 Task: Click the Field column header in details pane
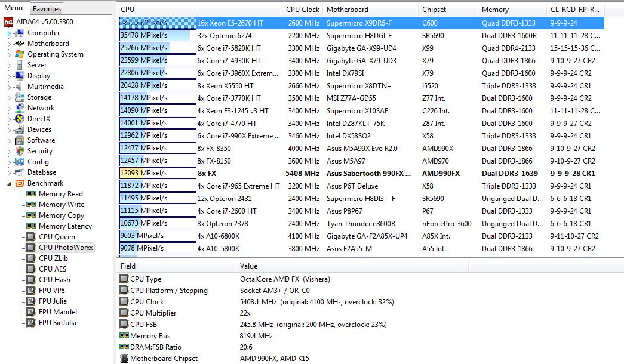tap(176, 266)
